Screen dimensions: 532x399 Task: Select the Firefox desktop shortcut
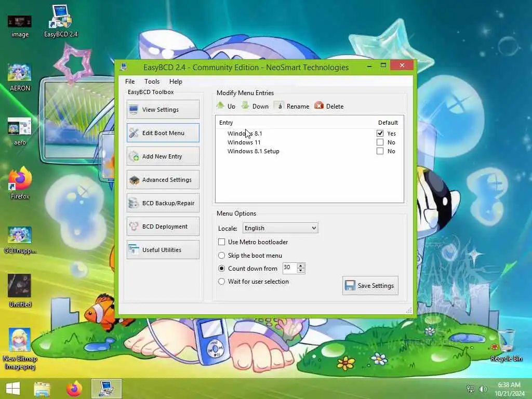[20, 183]
